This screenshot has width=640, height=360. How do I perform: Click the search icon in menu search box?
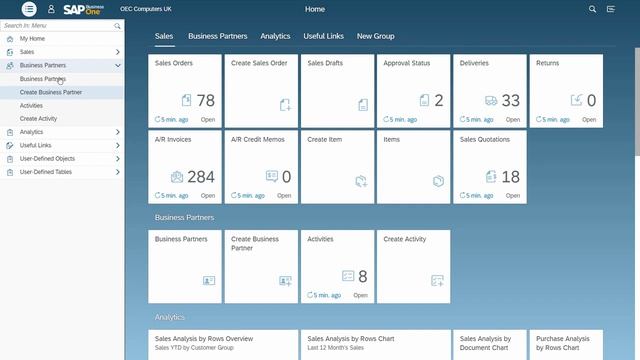coord(117,26)
